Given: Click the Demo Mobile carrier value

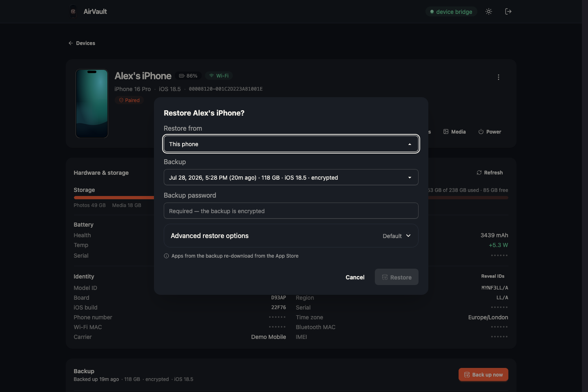Looking at the screenshot, I should (x=269, y=337).
